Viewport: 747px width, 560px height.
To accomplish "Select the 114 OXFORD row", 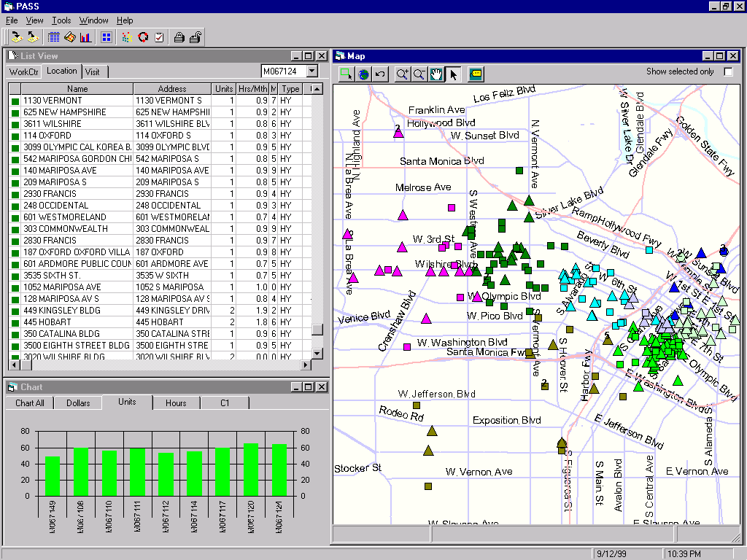I will point(160,135).
